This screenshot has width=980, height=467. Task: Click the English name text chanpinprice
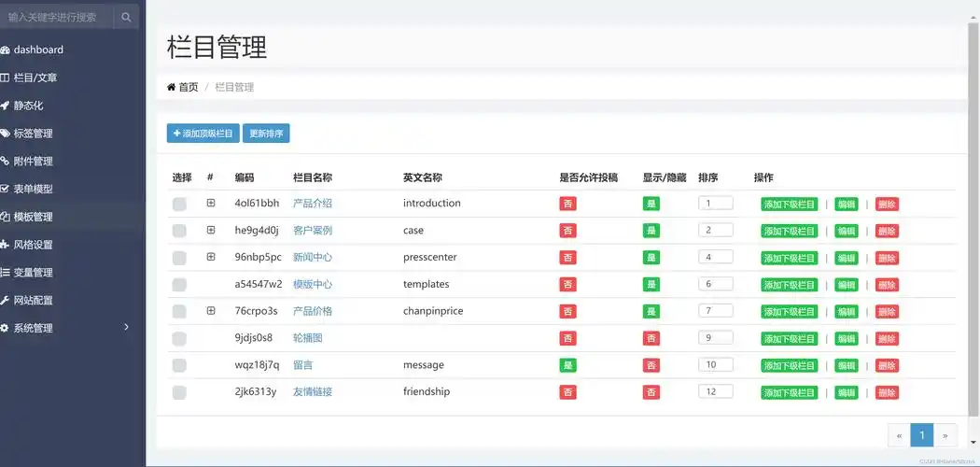[433, 311]
